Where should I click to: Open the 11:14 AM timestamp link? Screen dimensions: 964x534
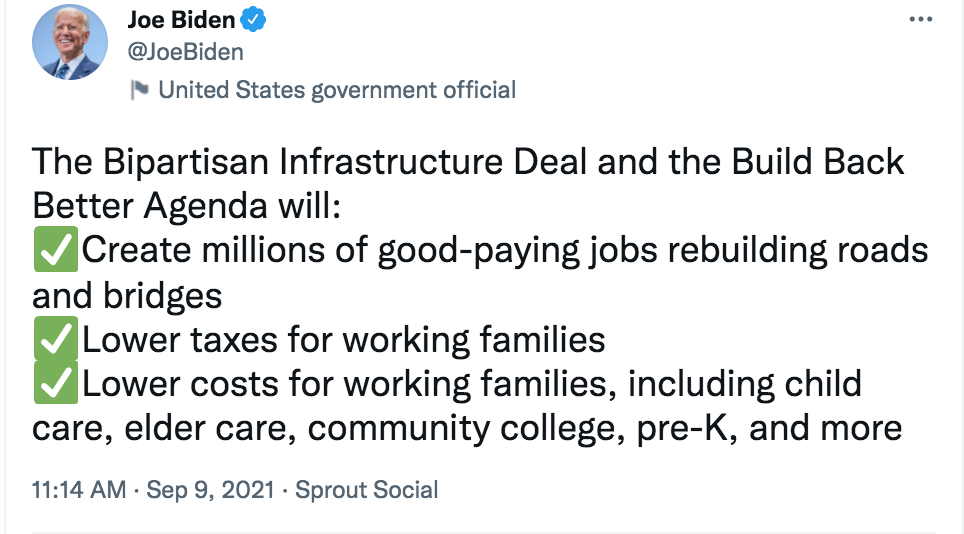click(79, 490)
